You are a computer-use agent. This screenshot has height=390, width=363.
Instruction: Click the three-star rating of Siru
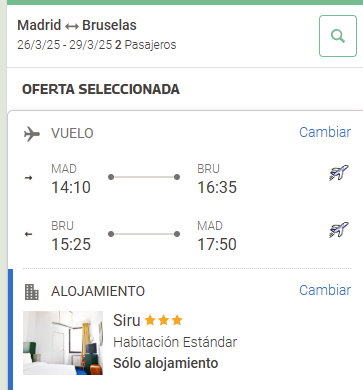pos(164,321)
